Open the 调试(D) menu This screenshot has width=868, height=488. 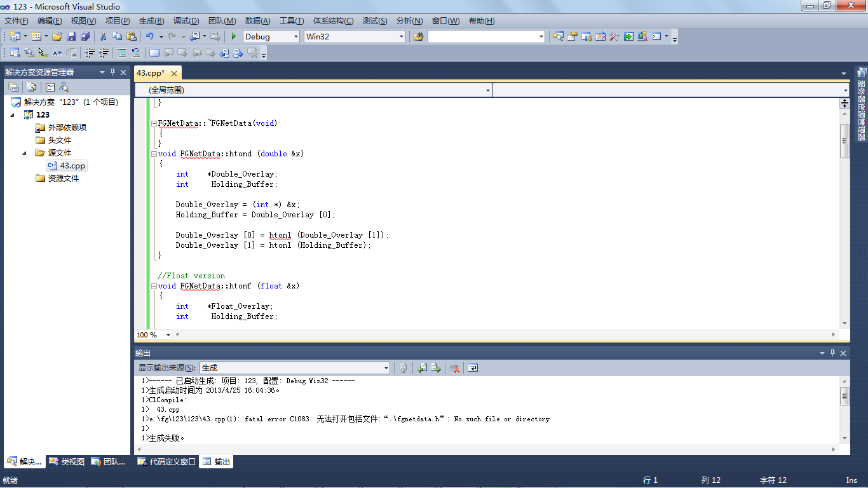(x=186, y=21)
